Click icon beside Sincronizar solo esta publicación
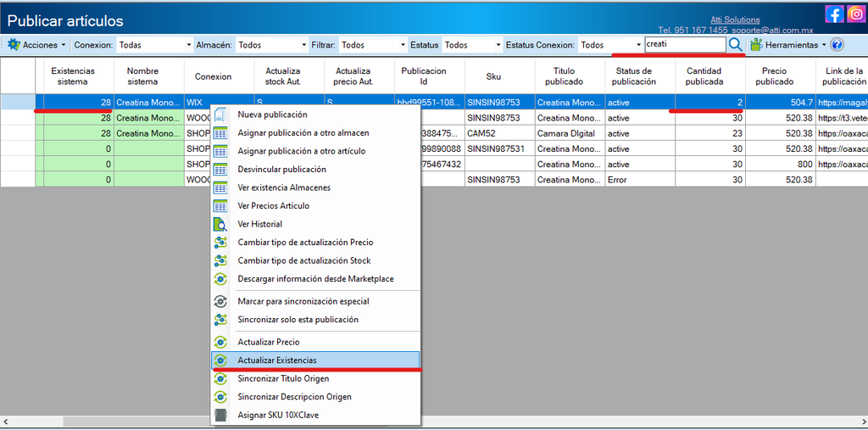Image resolution: width=868 pixels, height=430 pixels. point(220,320)
